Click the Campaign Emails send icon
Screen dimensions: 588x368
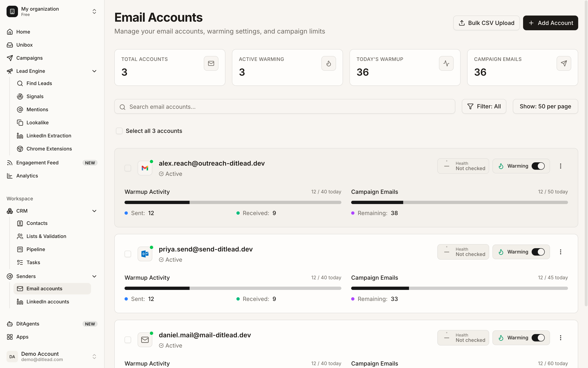click(564, 64)
